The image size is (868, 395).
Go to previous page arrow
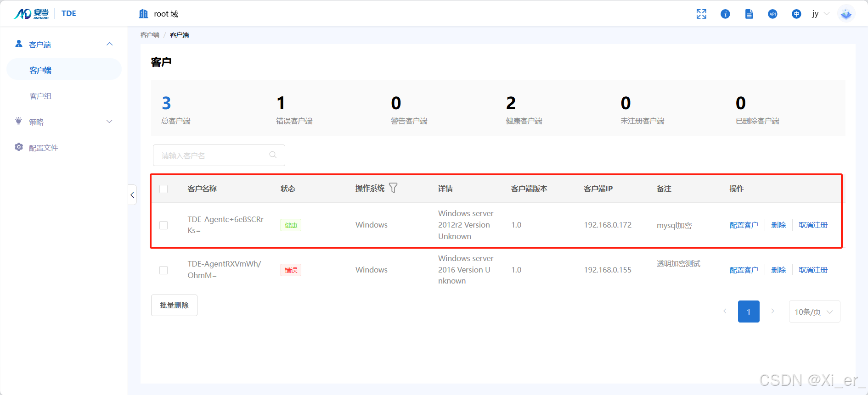(725, 311)
